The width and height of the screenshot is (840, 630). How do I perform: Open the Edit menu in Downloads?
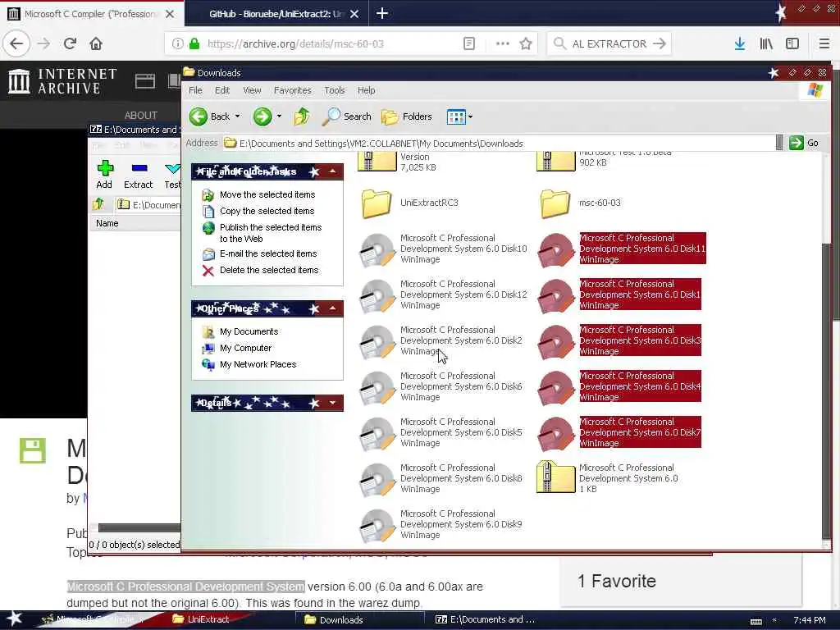222,90
